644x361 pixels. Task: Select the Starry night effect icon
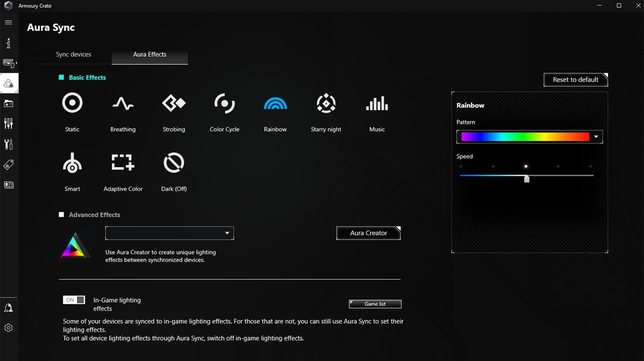pyautogui.click(x=326, y=103)
